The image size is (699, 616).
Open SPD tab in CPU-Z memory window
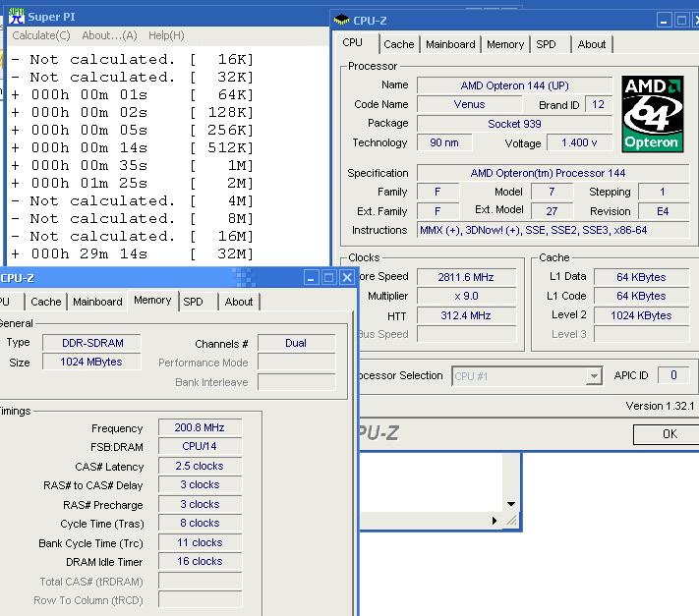point(193,302)
